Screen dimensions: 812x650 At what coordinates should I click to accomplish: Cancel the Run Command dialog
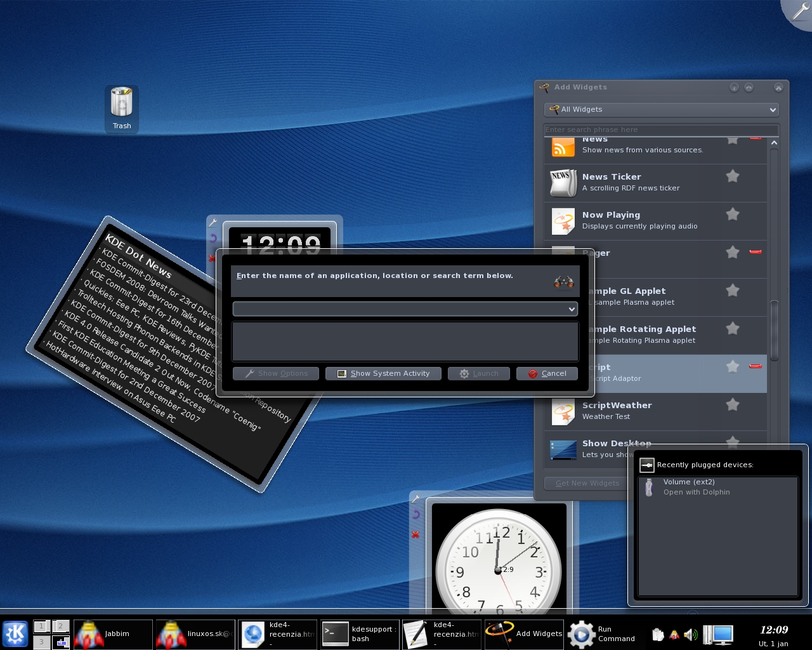tap(547, 373)
